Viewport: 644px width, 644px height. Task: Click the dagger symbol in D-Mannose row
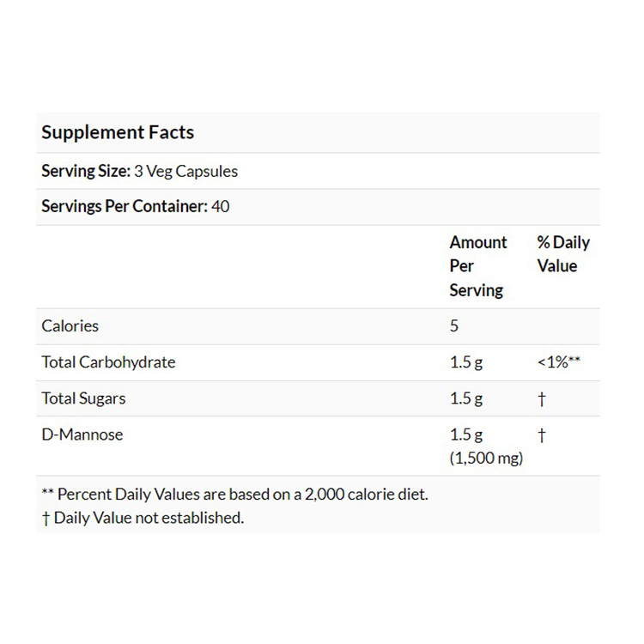[542, 435]
